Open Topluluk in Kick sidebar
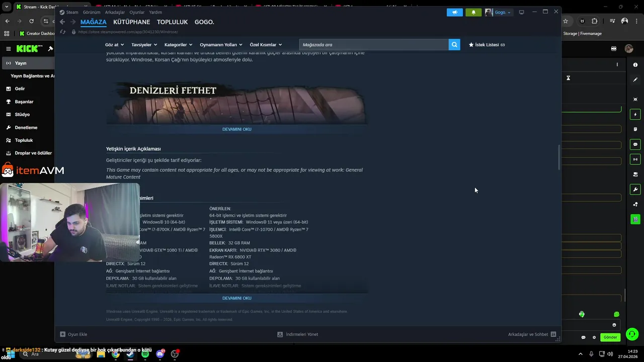The image size is (644, 362). (x=24, y=140)
